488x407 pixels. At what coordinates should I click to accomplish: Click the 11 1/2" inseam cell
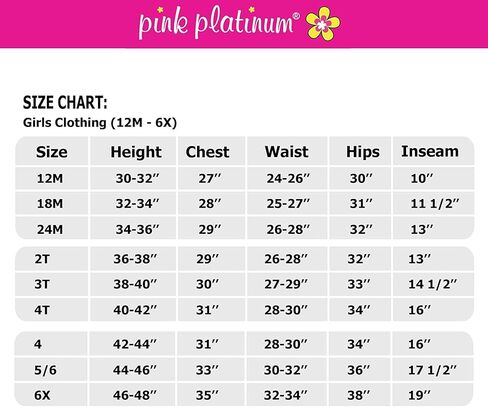pos(435,203)
